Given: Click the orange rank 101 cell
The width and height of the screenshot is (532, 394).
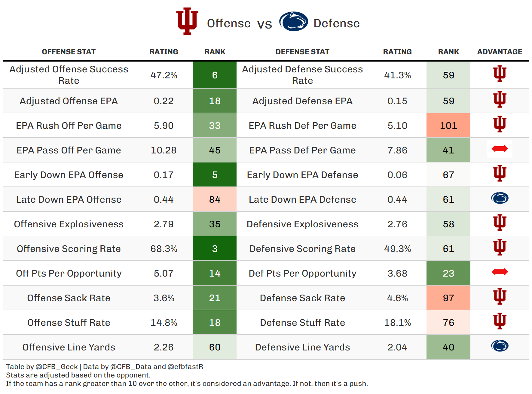Looking at the screenshot, I should (448, 126).
